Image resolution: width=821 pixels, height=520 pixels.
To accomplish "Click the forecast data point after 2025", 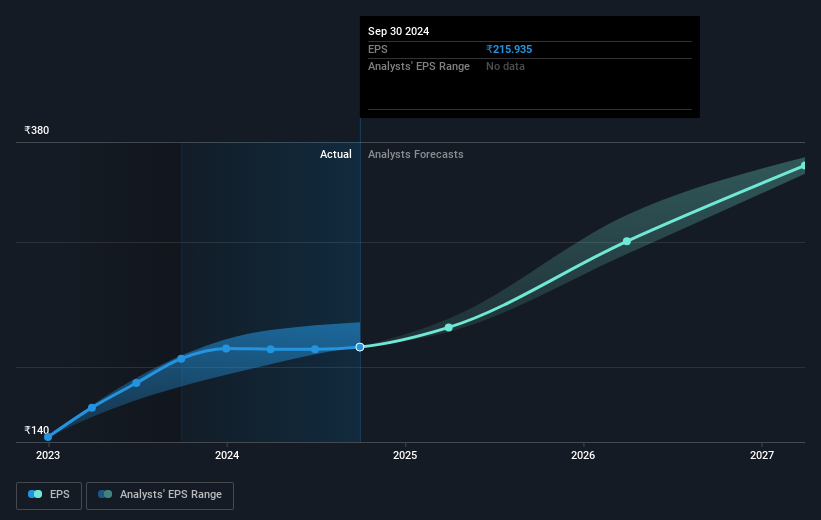I will pyautogui.click(x=449, y=327).
